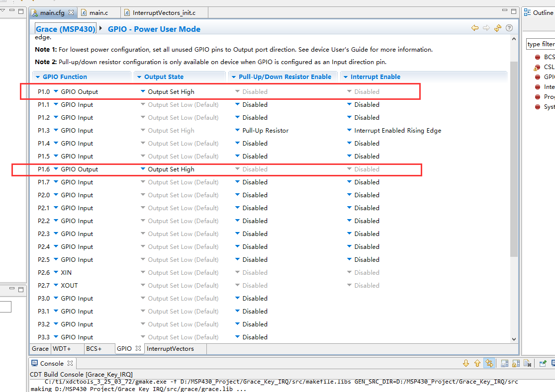Open P1.7 interrupt enable Disabled dropdown
555x392 pixels.
[349, 182]
